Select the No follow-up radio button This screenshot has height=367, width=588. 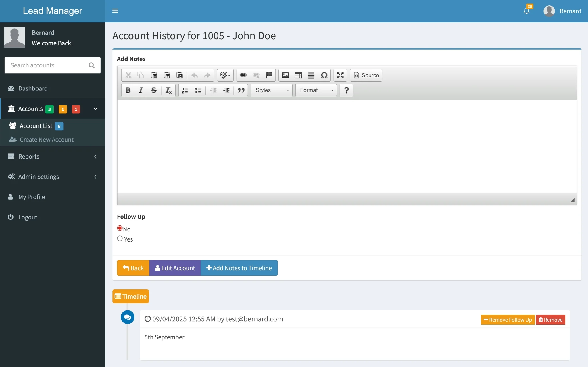tap(120, 228)
